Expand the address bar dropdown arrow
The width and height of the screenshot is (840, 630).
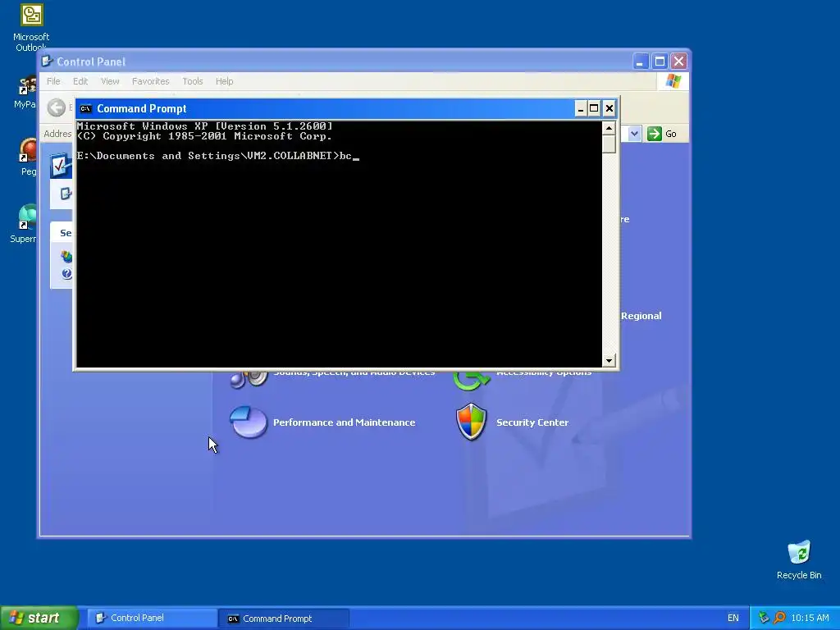(634, 134)
